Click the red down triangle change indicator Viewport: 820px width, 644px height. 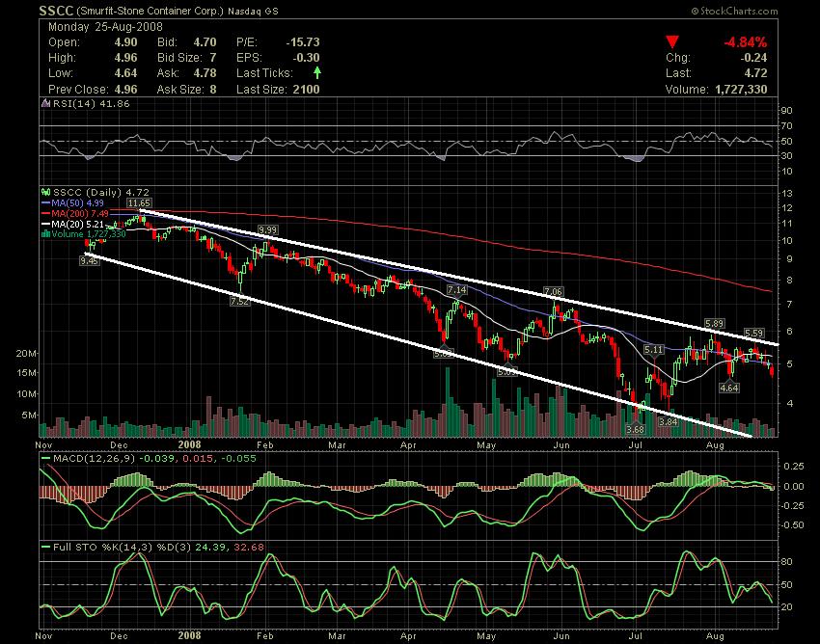coord(672,42)
